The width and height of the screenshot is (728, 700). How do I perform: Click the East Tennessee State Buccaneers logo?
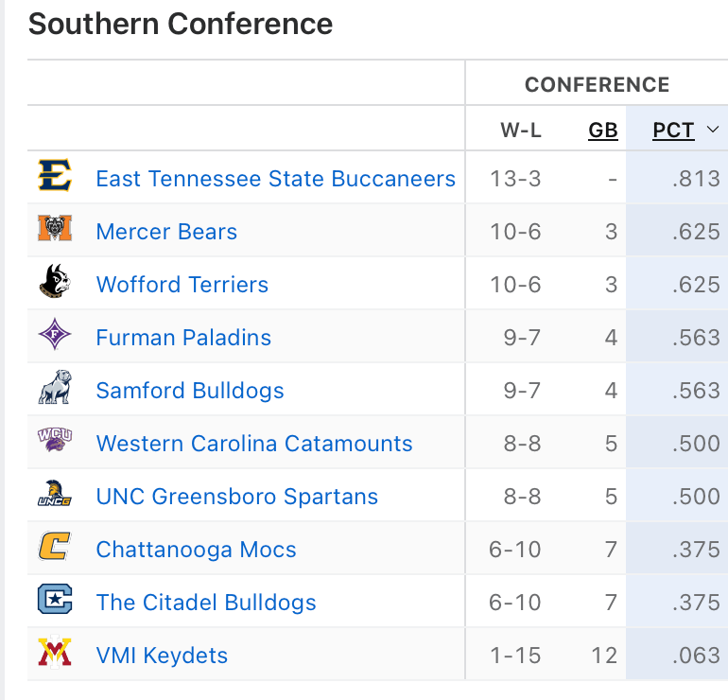pyautogui.click(x=55, y=177)
